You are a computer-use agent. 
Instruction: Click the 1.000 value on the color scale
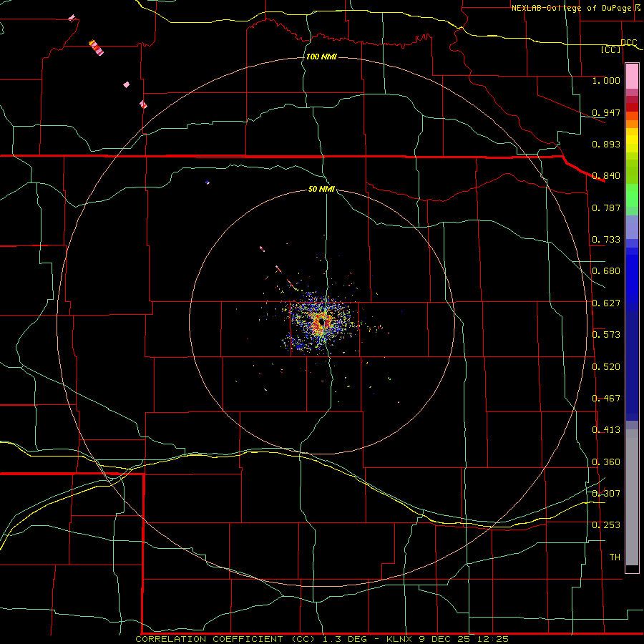pyautogui.click(x=606, y=80)
